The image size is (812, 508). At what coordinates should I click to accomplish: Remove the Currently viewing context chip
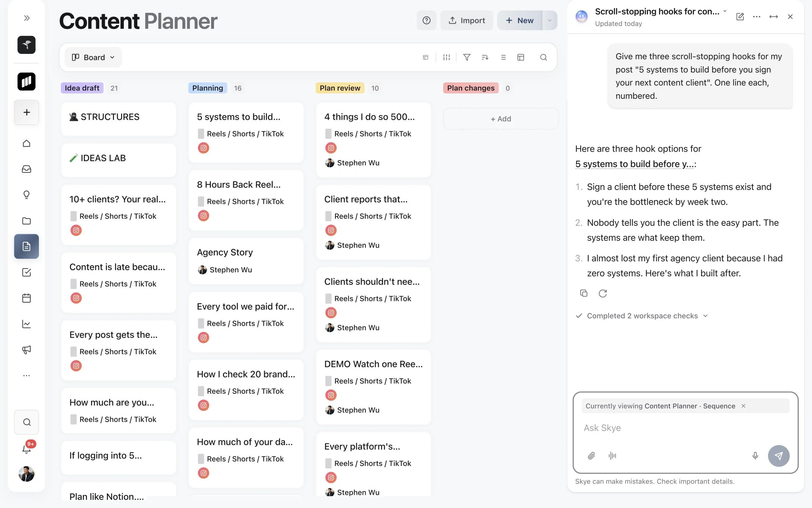click(x=743, y=406)
